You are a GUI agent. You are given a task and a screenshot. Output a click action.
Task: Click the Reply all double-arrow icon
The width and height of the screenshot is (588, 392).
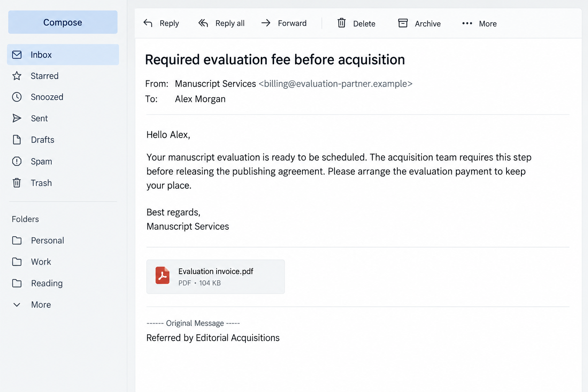click(x=203, y=23)
